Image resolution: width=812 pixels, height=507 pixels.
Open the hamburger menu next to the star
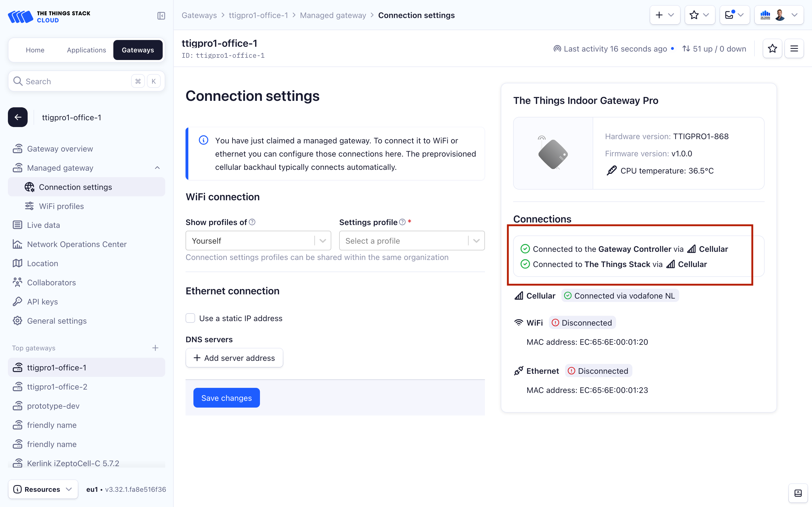tap(794, 49)
